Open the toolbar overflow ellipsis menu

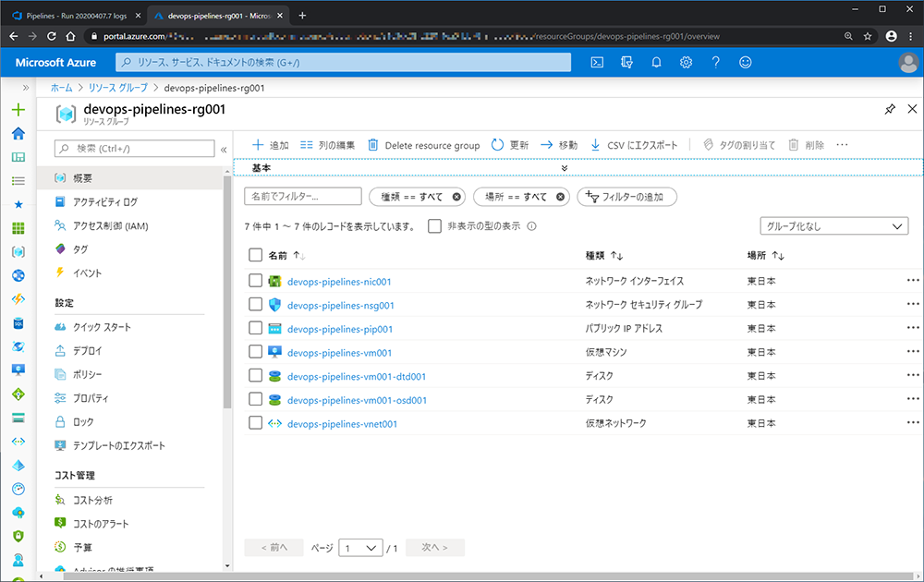click(x=842, y=145)
